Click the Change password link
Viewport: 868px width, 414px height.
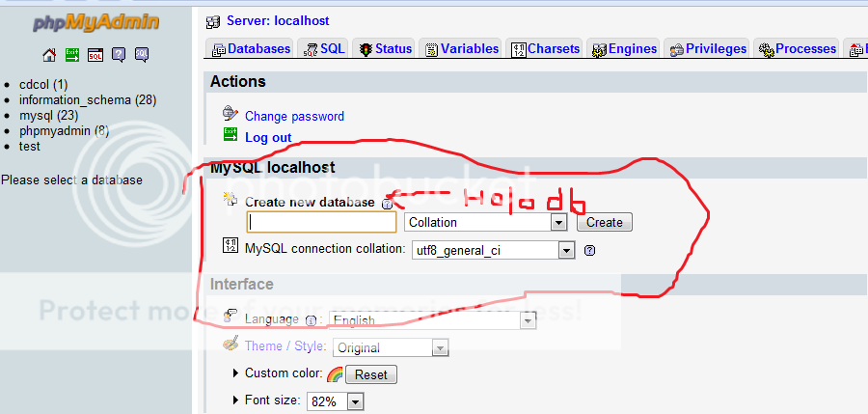pyautogui.click(x=294, y=116)
